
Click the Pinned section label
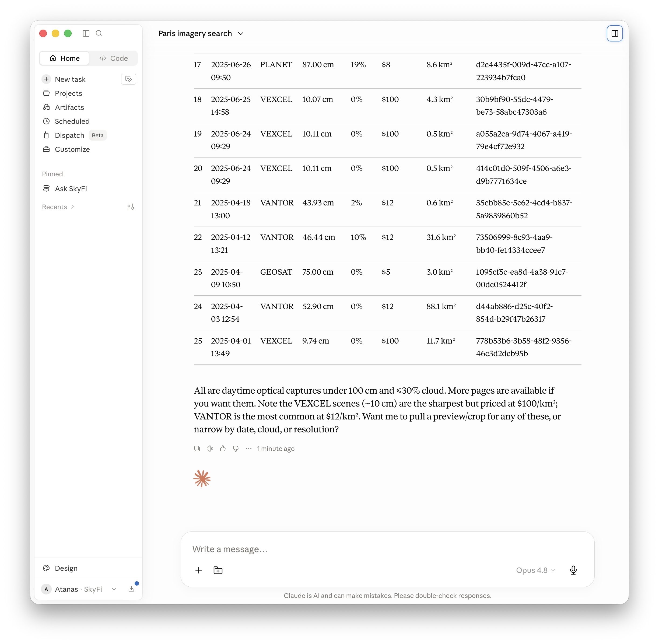[52, 174]
